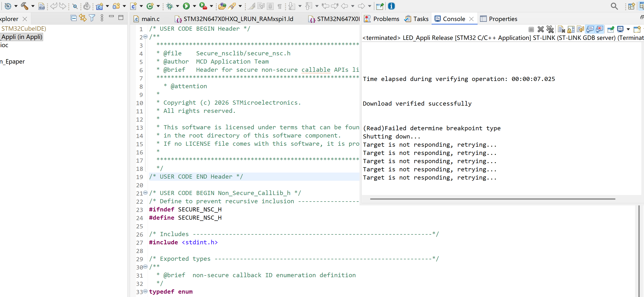Click the Pin Console icon
The height and width of the screenshot is (297, 644).
tap(611, 29)
